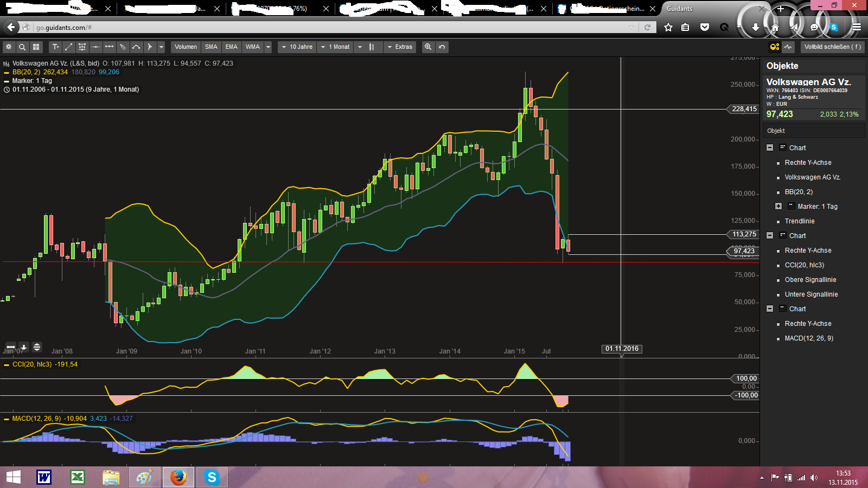
Task: Collapse the CCI Chart tree node
Action: (770, 235)
